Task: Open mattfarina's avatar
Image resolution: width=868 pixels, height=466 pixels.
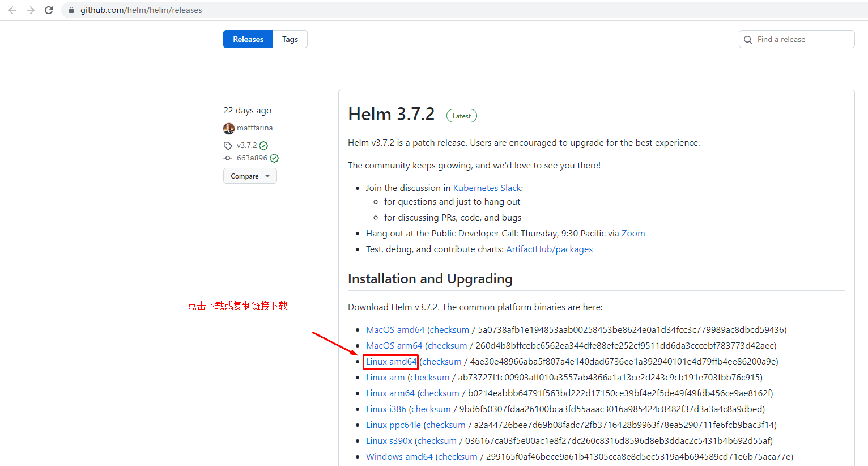Action: click(x=229, y=129)
